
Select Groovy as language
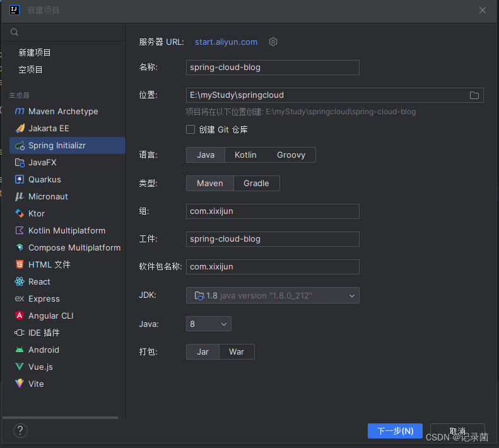pyautogui.click(x=291, y=155)
